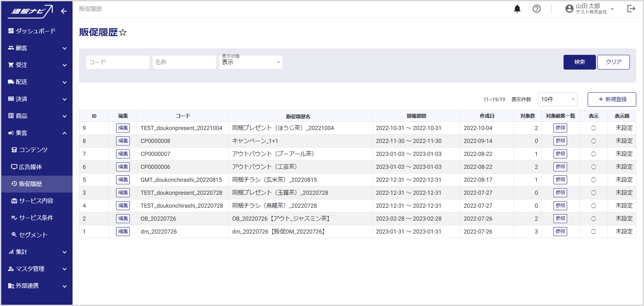Focus the コード input field
This screenshot has height=306, width=644.
tap(117, 62)
